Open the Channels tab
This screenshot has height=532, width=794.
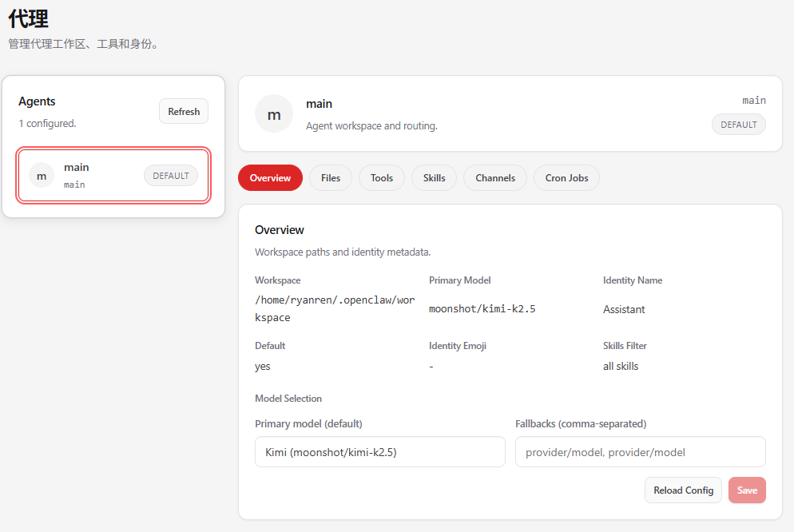click(495, 178)
